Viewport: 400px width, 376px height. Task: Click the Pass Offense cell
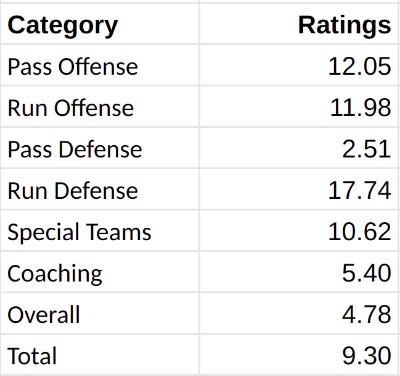point(100,65)
